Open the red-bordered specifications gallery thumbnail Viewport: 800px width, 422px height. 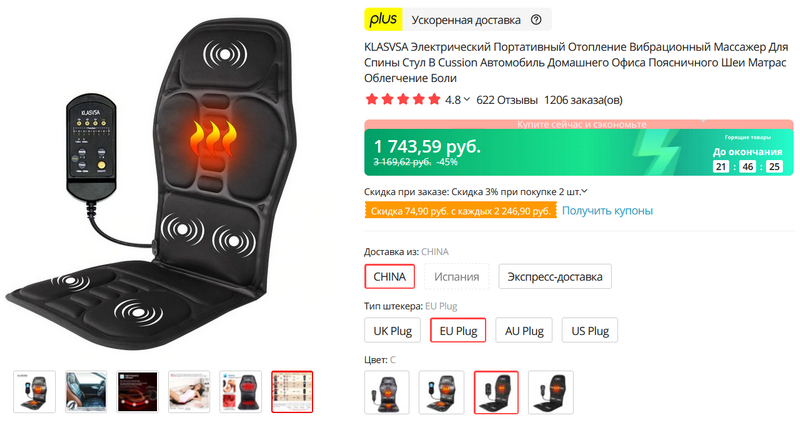click(x=292, y=392)
